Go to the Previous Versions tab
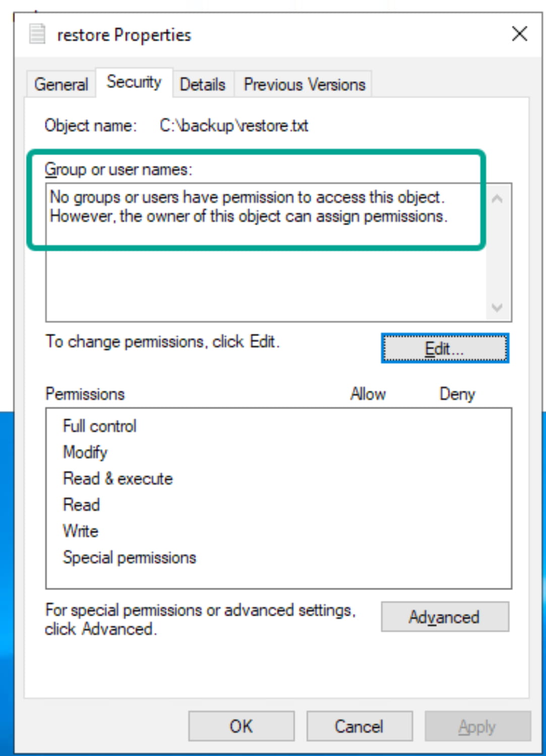 pyautogui.click(x=305, y=84)
